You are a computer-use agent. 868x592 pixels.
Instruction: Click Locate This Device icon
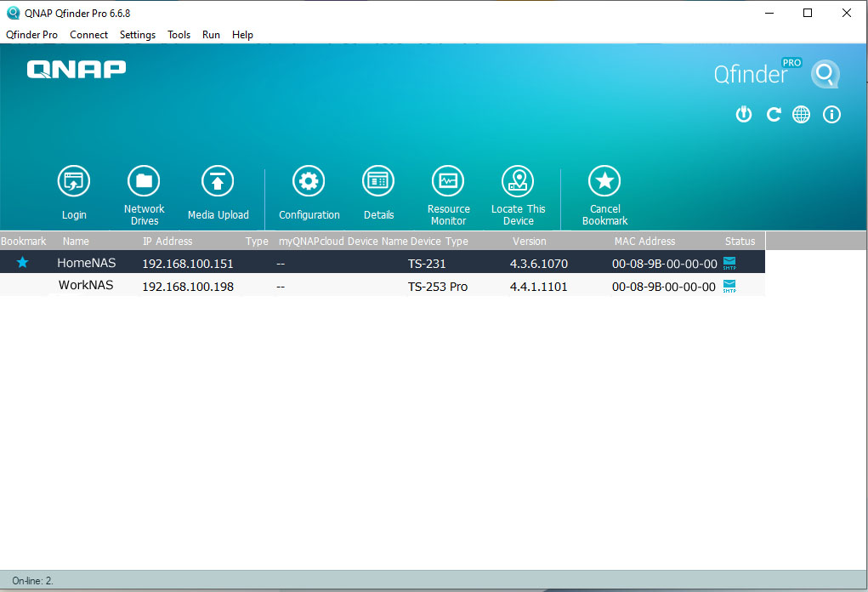click(518, 181)
